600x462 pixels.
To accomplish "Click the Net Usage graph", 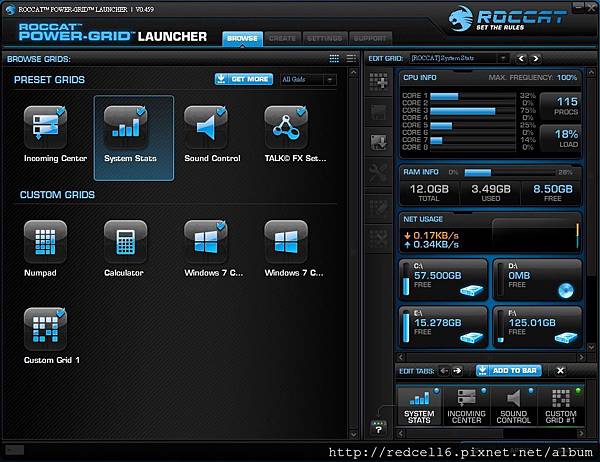I will pos(536,235).
